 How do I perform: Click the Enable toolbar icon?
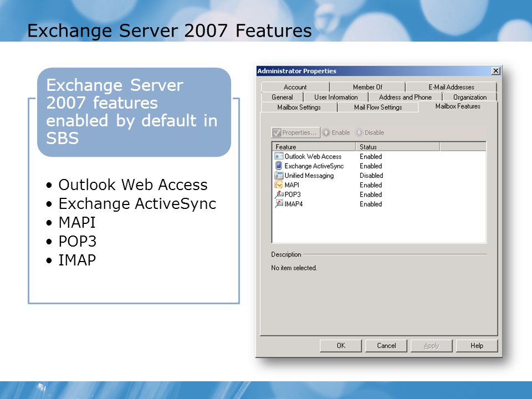click(326, 132)
